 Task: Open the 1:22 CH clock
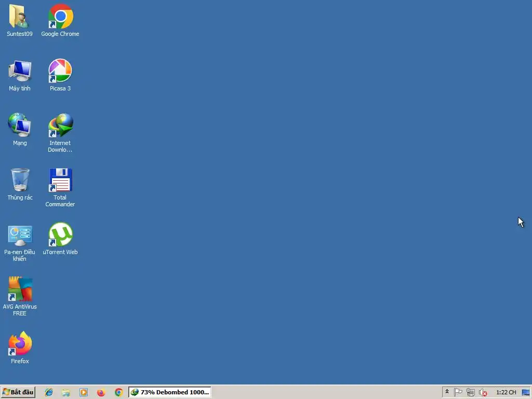(506, 392)
